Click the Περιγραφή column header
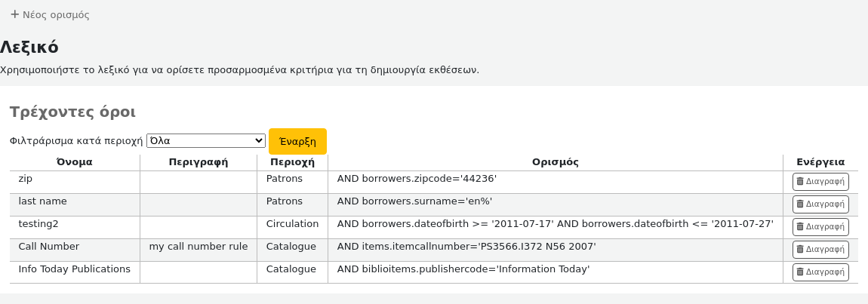The height and width of the screenshot is (304, 868). point(198,162)
